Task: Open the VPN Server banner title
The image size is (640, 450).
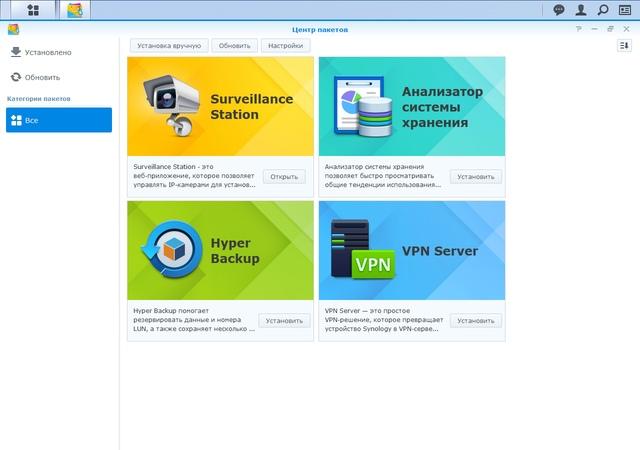Action: click(440, 251)
